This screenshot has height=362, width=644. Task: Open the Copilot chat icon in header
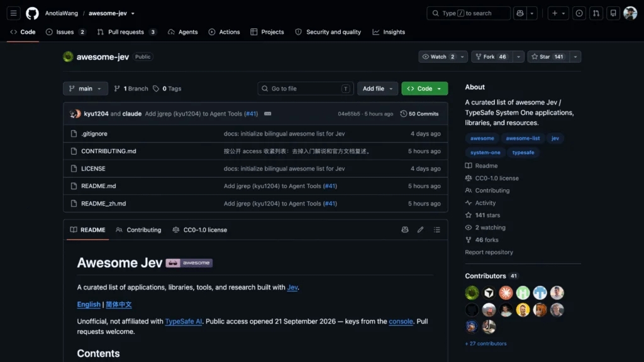[520, 13]
